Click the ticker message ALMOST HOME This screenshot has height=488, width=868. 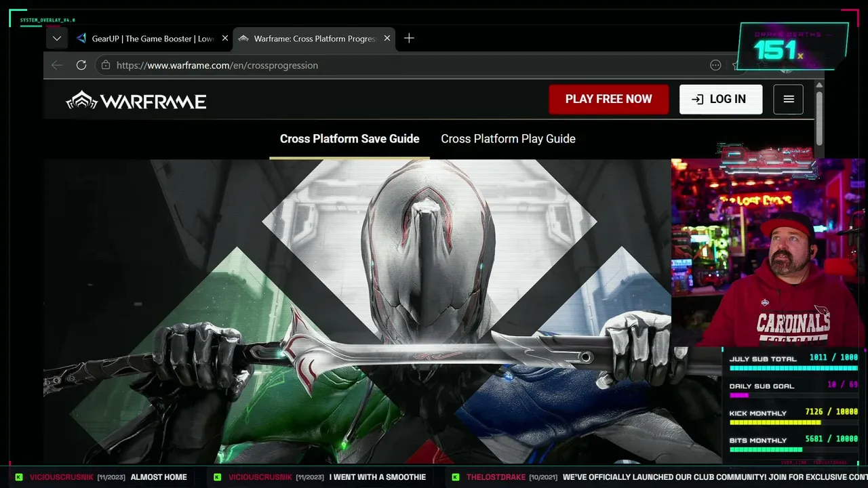coord(159,477)
